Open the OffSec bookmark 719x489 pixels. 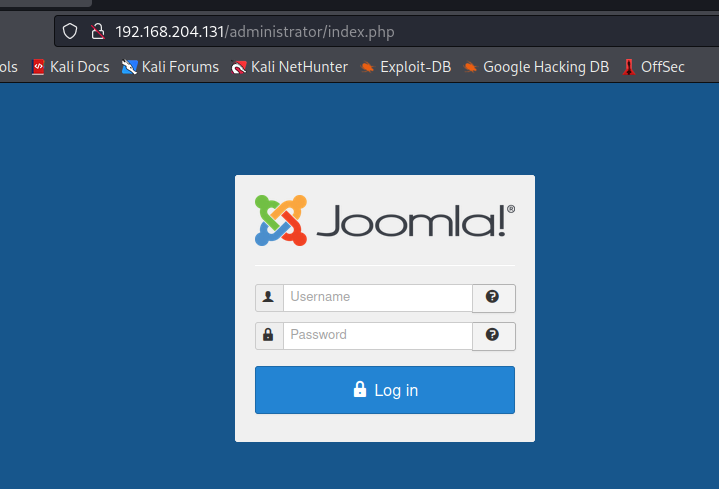(653, 67)
